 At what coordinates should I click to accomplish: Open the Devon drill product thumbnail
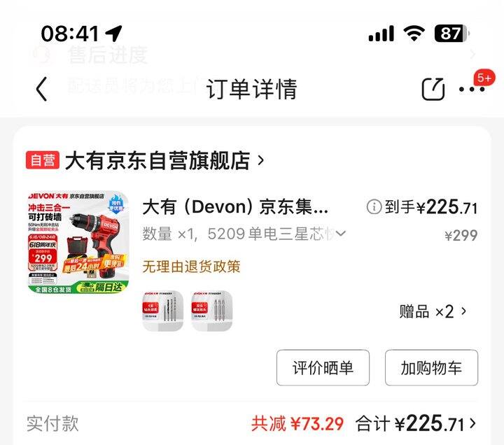coord(78,242)
